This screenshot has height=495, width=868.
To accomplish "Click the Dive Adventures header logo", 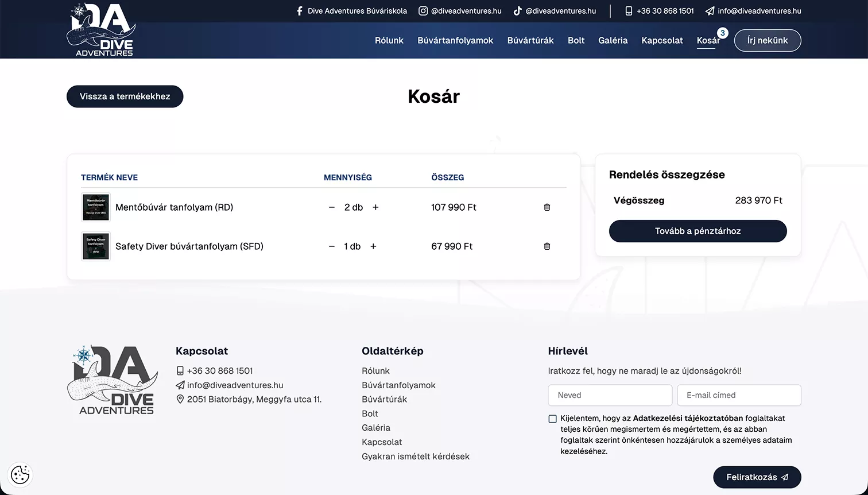I will pyautogui.click(x=101, y=30).
